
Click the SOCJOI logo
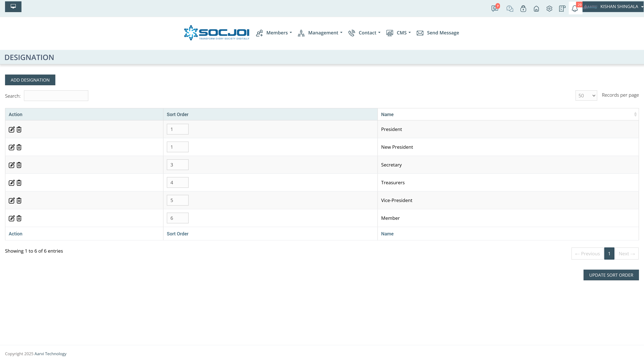coord(216,33)
